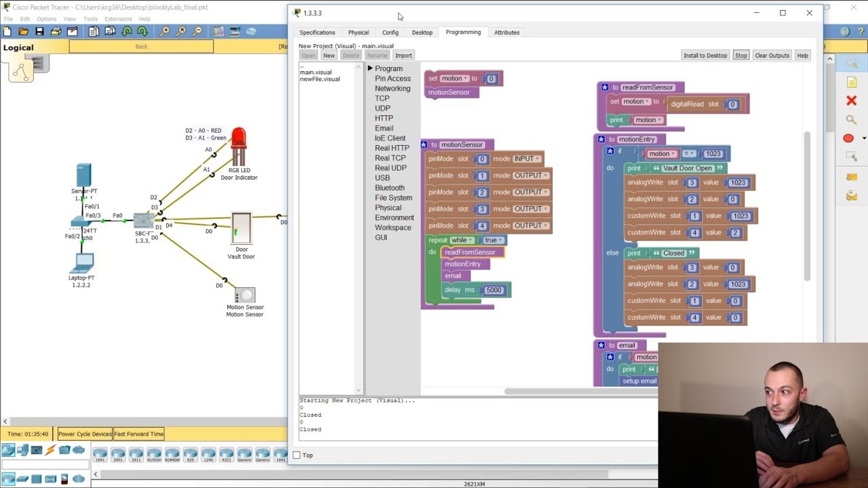Select the Add Complex PDU envelope tool
Screen dimensions: 868x488
click(852, 196)
